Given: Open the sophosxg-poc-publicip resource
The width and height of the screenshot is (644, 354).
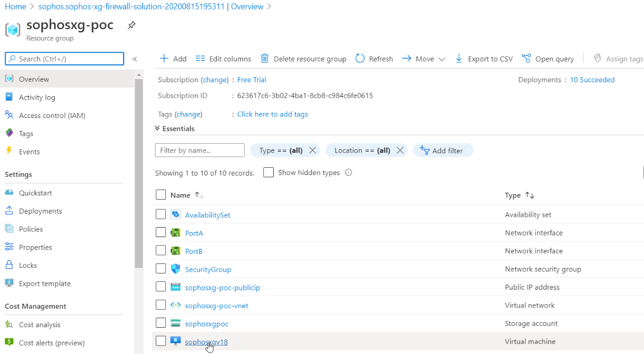Looking at the screenshot, I should click(222, 287).
